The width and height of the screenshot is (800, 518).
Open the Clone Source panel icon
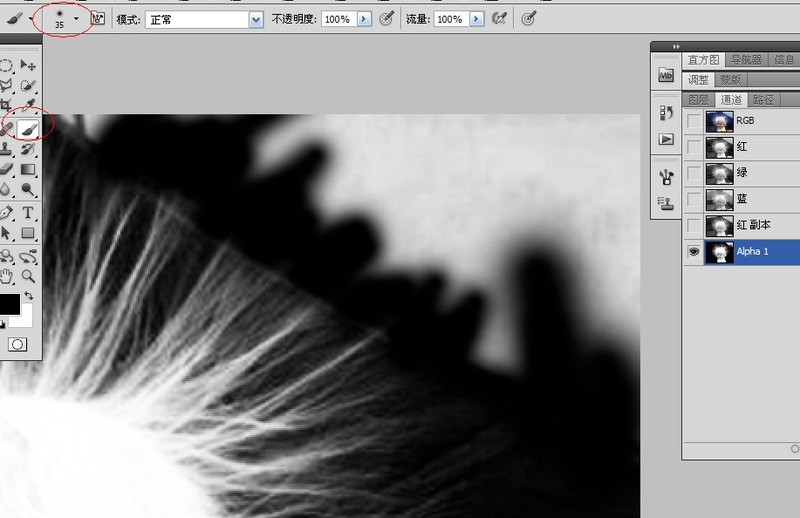coord(666,204)
